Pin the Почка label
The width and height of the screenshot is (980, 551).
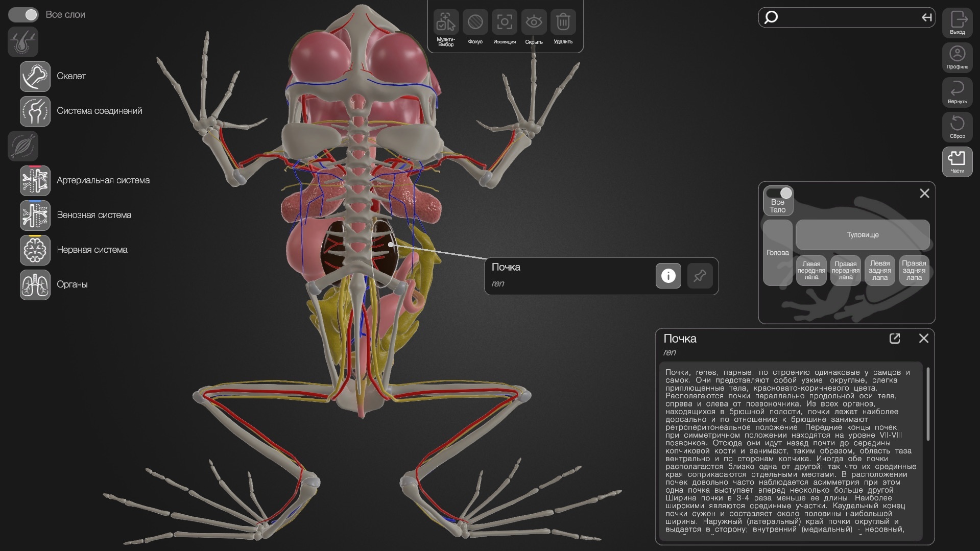pos(700,276)
